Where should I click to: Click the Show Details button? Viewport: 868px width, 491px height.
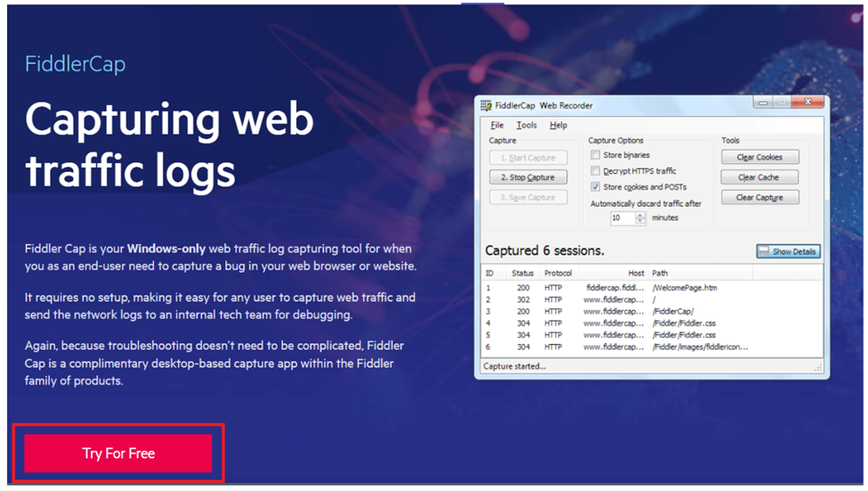tap(788, 251)
